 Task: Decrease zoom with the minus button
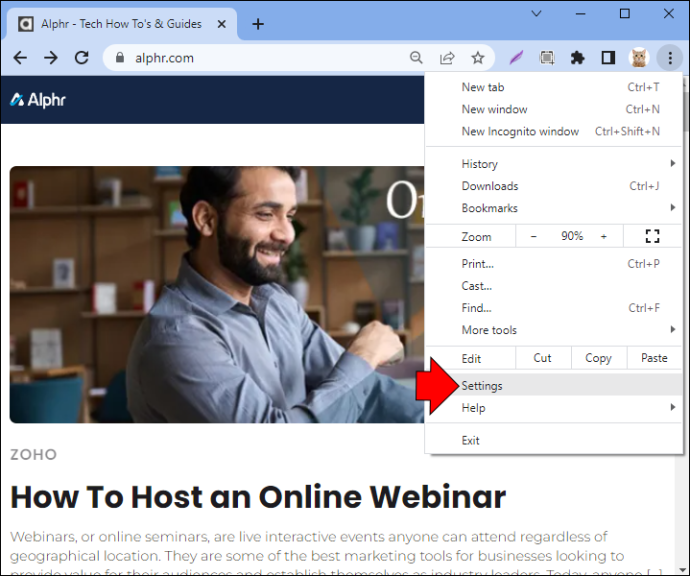pyautogui.click(x=533, y=236)
